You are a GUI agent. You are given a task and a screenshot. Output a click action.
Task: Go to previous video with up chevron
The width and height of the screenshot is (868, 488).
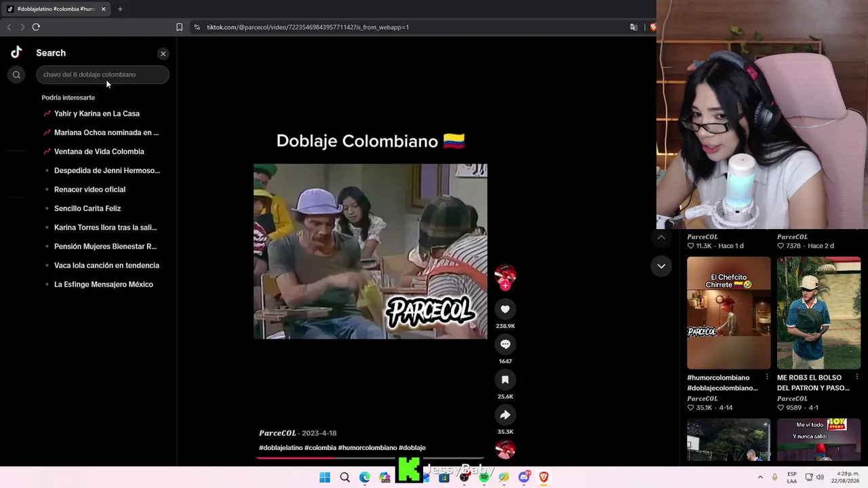pos(661,238)
